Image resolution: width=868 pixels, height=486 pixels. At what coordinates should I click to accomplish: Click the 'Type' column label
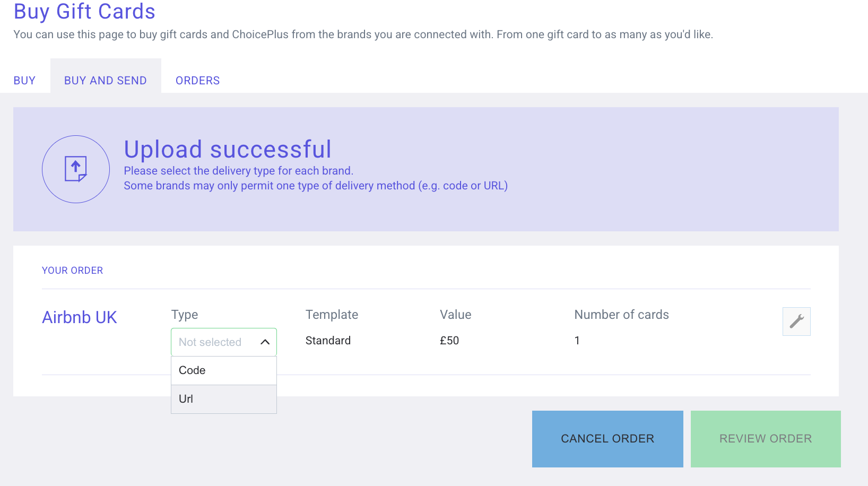pyautogui.click(x=185, y=315)
